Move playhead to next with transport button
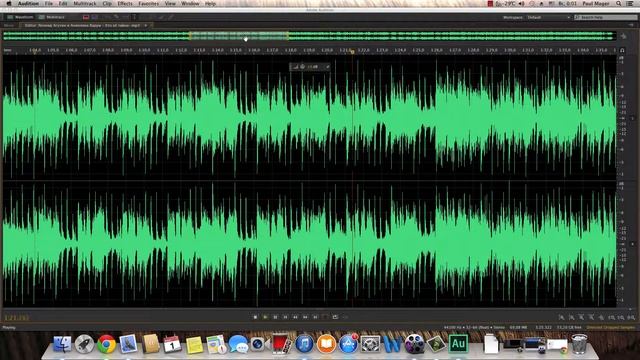Viewport: 640px width, 360px height. [315, 317]
